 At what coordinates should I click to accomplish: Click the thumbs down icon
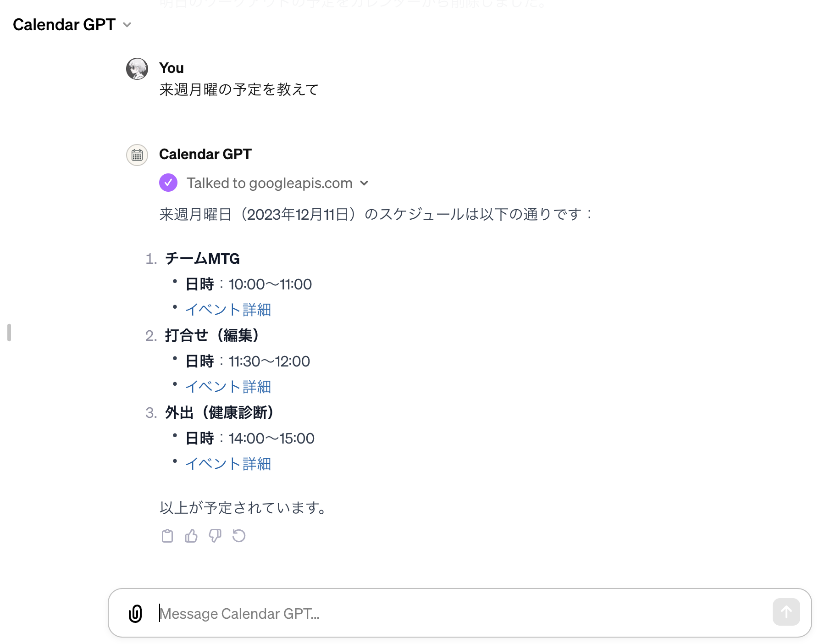[x=215, y=536]
